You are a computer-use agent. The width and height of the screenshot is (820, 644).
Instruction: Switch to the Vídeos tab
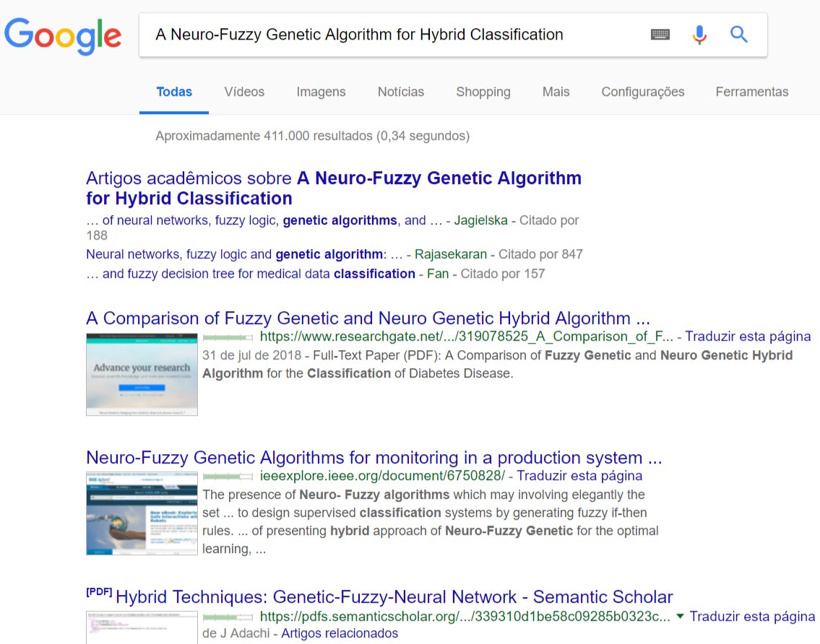tap(244, 92)
